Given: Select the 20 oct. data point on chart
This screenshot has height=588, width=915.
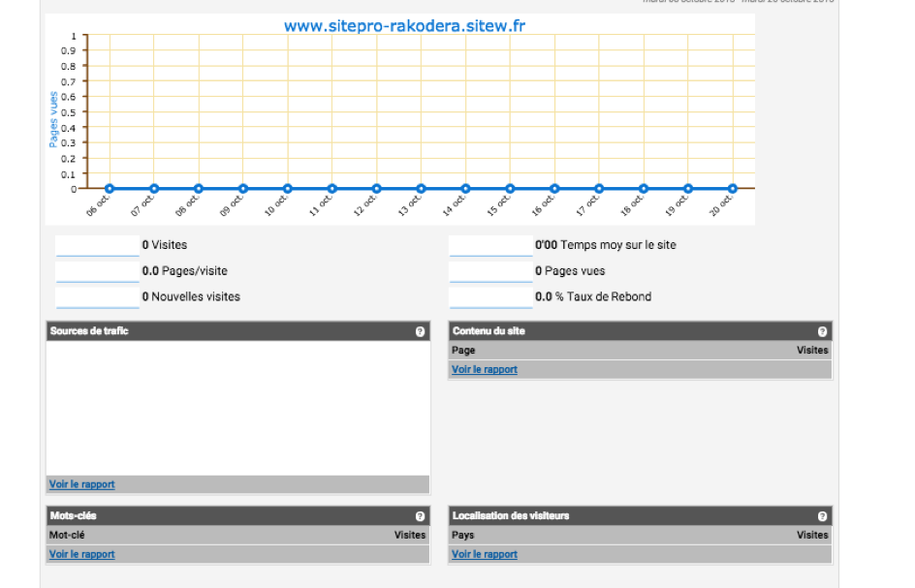Looking at the screenshot, I should tap(733, 189).
